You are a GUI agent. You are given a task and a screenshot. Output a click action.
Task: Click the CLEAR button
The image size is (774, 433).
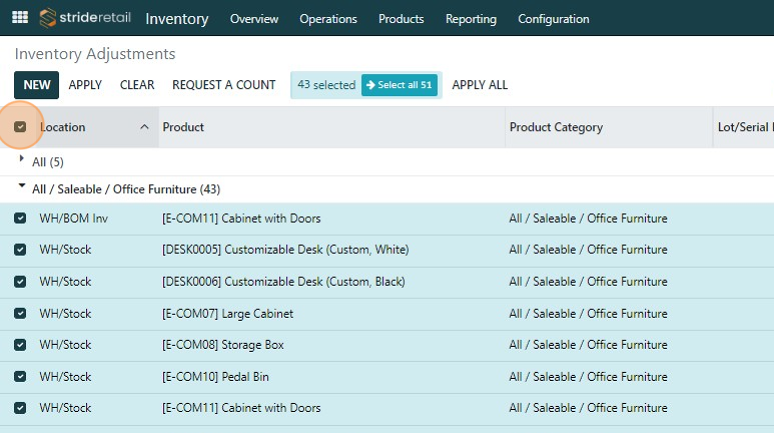coord(137,85)
